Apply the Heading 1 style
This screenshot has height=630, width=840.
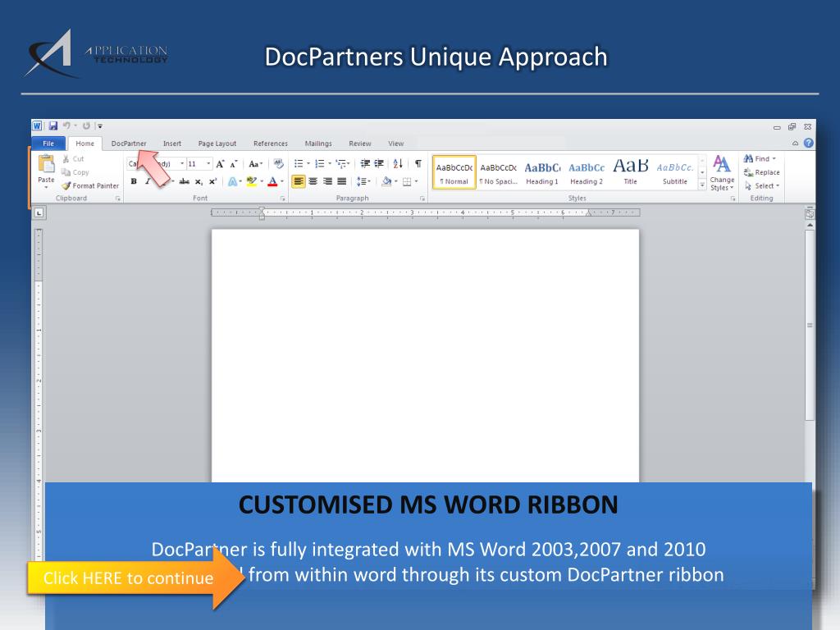(x=542, y=172)
